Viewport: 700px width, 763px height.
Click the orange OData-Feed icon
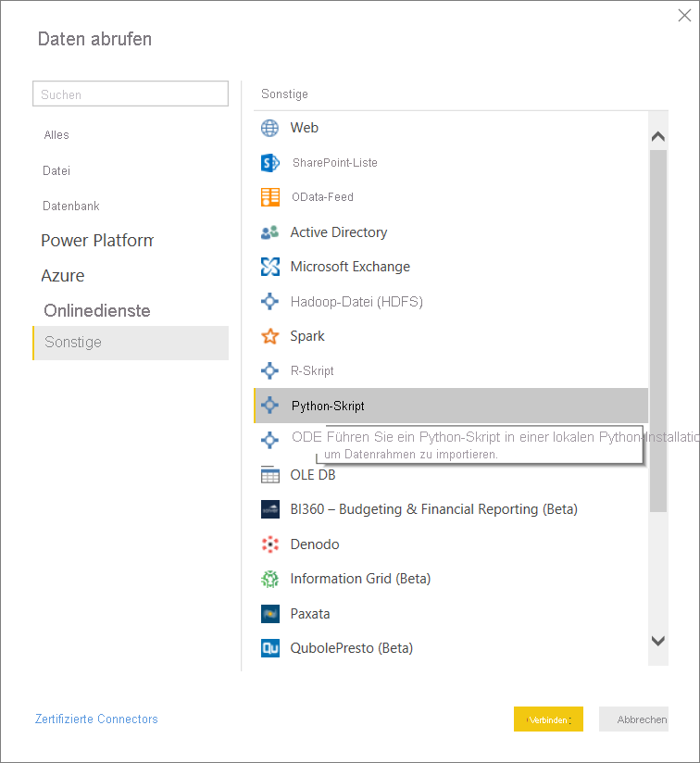[x=269, y=197]
